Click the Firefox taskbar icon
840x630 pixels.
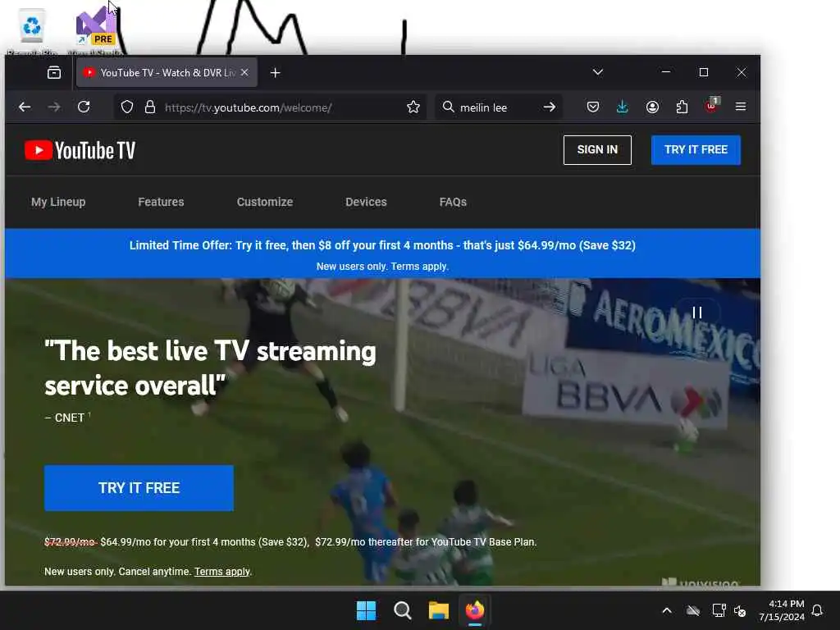(475, 610)
